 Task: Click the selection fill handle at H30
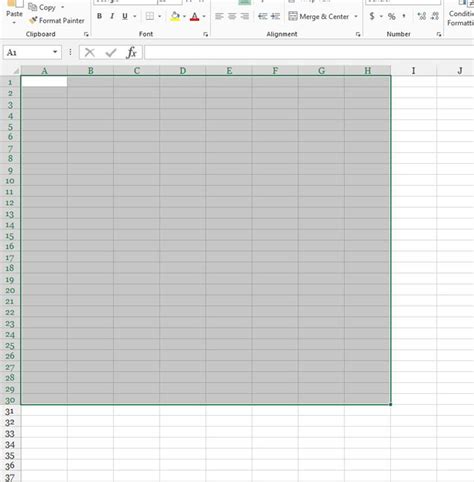coord(391,404)
